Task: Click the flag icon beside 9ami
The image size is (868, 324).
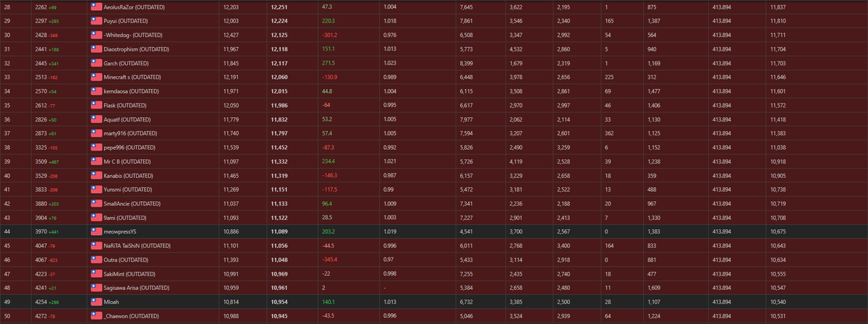Action: point(96,218)
